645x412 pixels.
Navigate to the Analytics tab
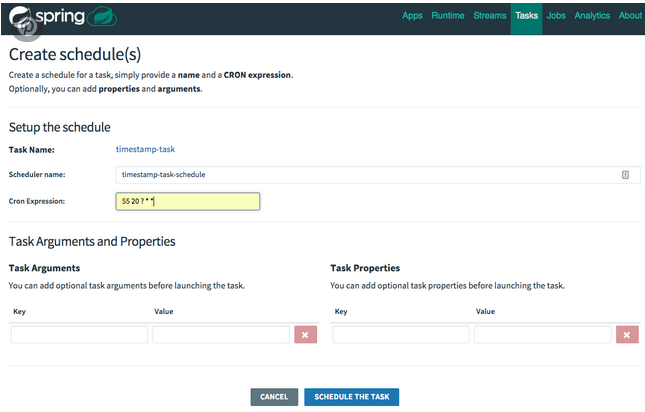[x=592, y=16]
